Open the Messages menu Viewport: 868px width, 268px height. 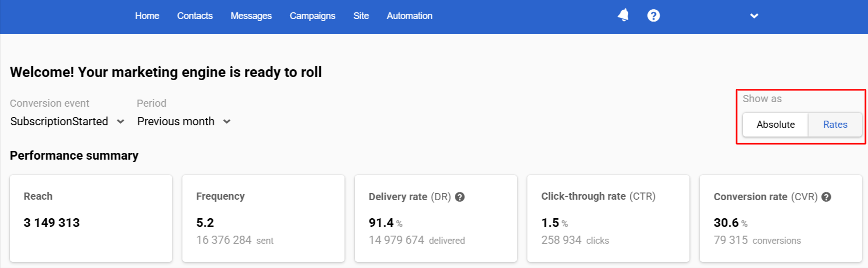point(251,16)
